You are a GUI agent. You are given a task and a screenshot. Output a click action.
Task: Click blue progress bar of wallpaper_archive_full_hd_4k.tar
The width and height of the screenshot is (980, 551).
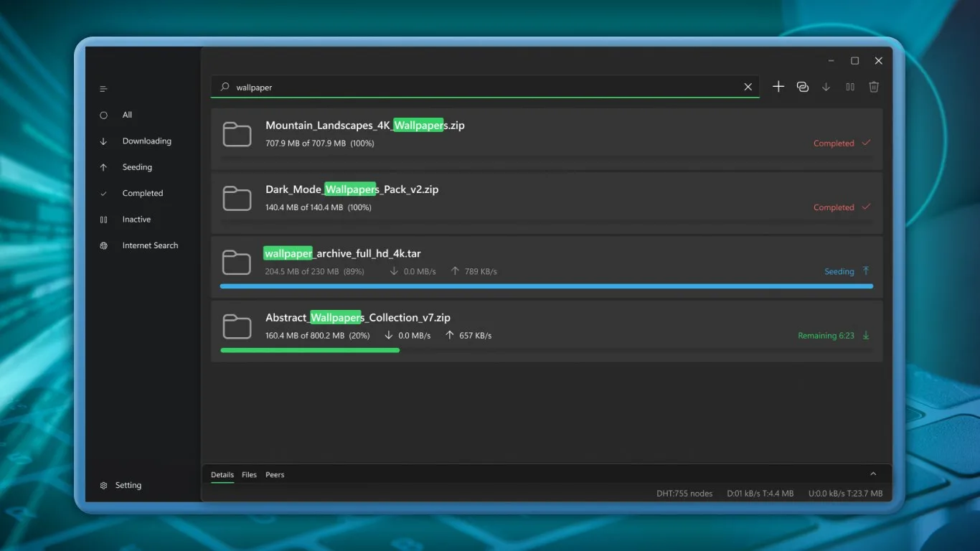547,286
